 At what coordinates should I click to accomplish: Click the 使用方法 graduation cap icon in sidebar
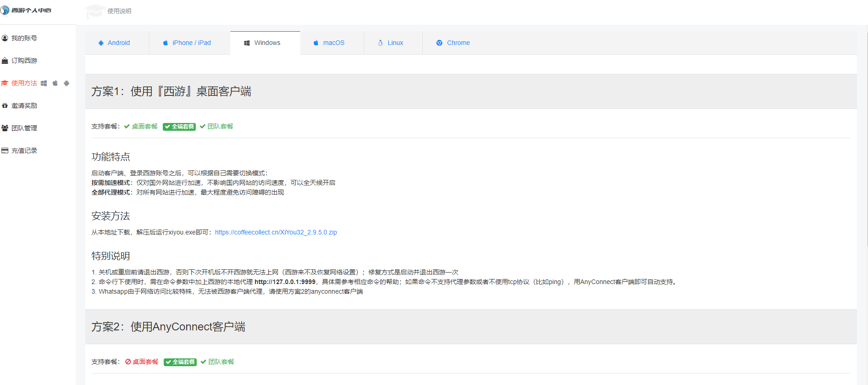click(x=5, y=83)
